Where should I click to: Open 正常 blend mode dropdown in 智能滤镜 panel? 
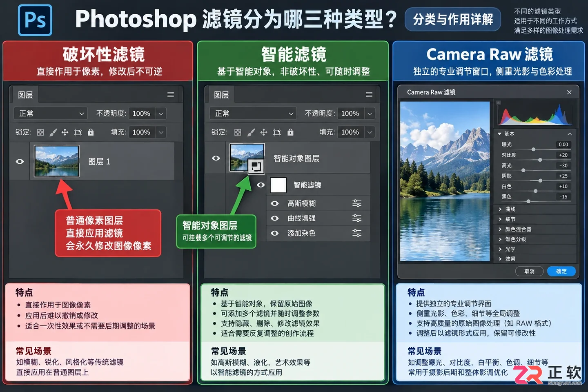tap(253, 114)
